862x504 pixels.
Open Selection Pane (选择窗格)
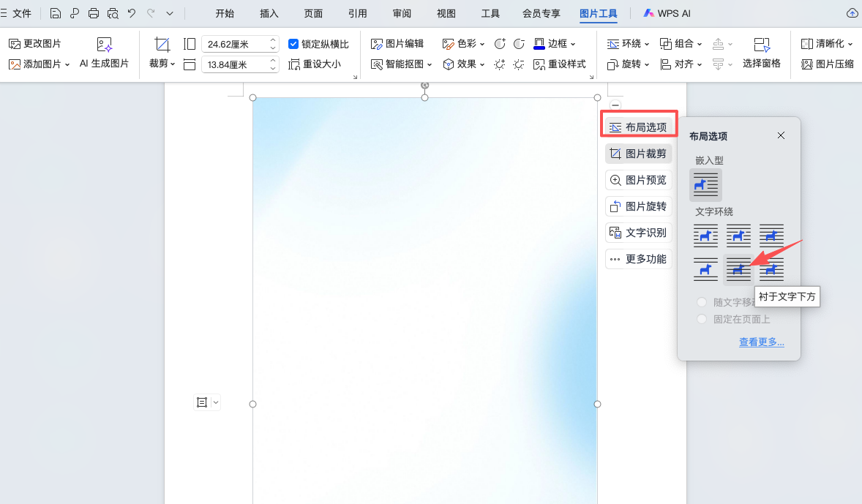pos(762,53)
